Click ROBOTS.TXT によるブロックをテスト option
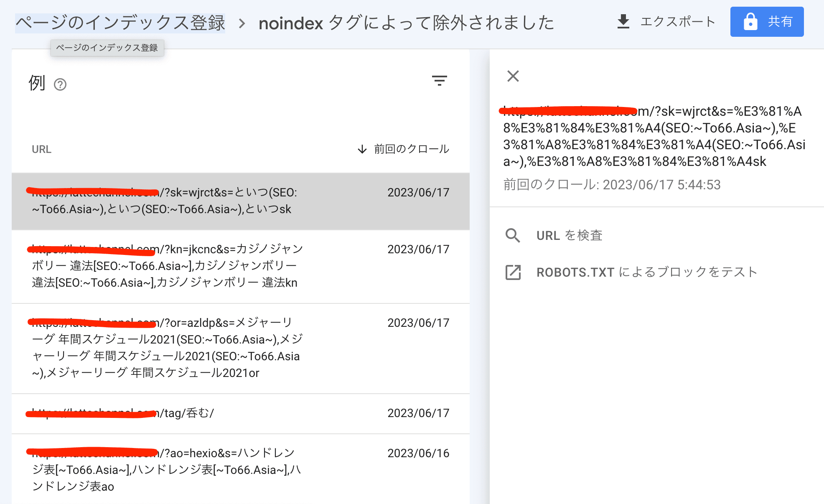The width and height of the screenshot is (824, 504). (x=647, y=272)
